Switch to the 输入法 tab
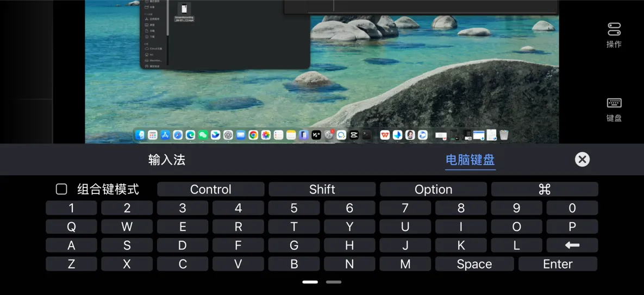The height and width of the screenshot is (295, 644). [x=167, y=160]
